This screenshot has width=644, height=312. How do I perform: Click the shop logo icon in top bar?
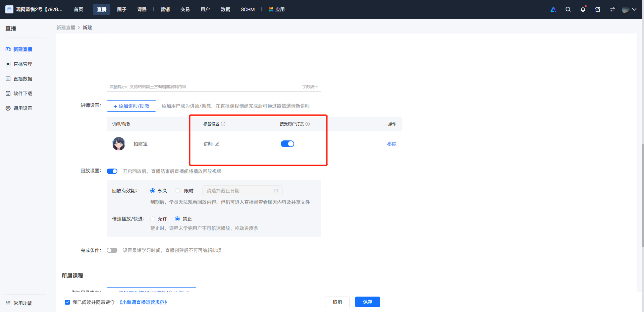9,9
